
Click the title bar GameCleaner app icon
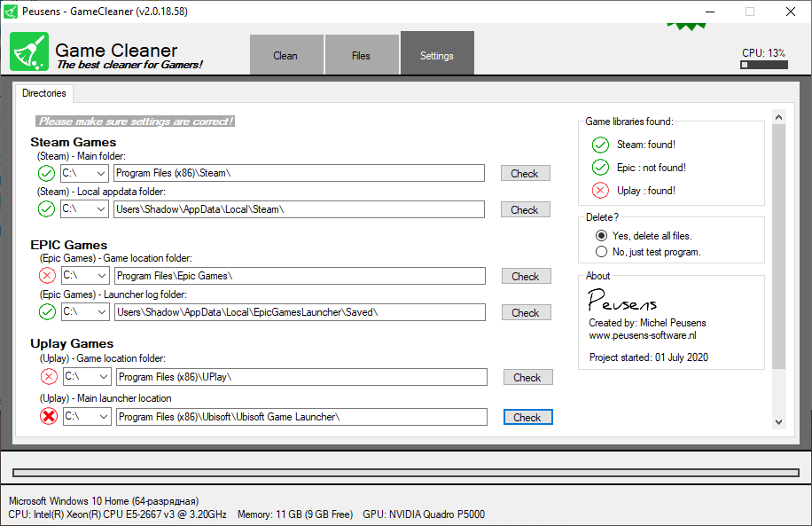pos(11,12)
